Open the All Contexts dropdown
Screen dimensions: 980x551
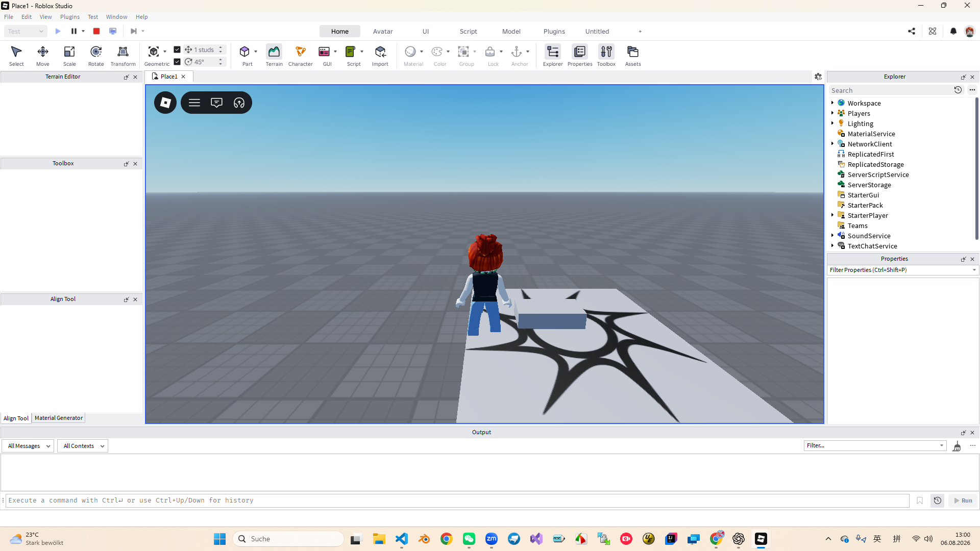[83, 446]
